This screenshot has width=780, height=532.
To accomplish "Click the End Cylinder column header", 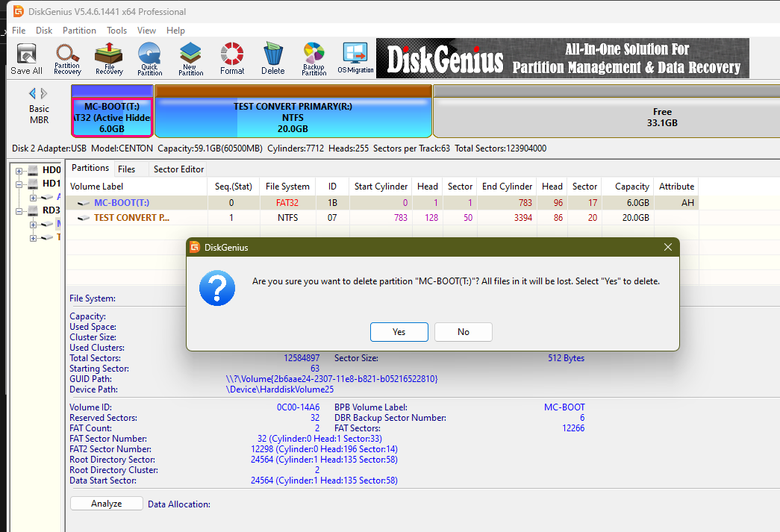I will 507,187.
